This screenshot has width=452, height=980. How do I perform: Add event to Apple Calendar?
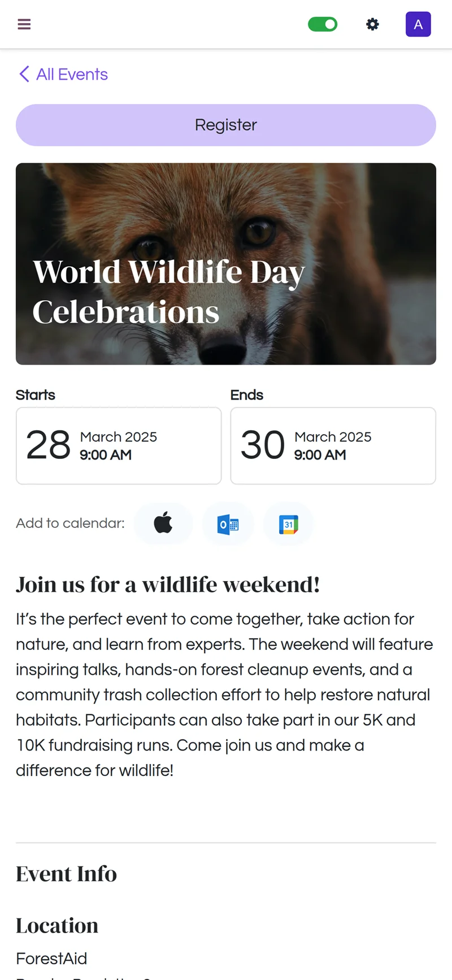pos(163,523)
